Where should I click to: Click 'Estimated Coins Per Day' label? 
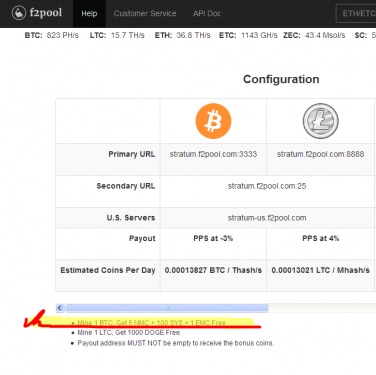[x=108, y=270]
